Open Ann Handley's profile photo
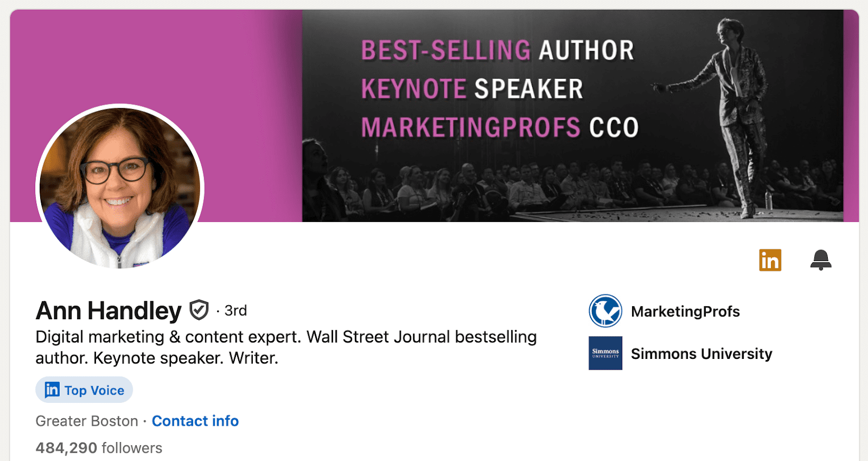 (x=119, y=187)
